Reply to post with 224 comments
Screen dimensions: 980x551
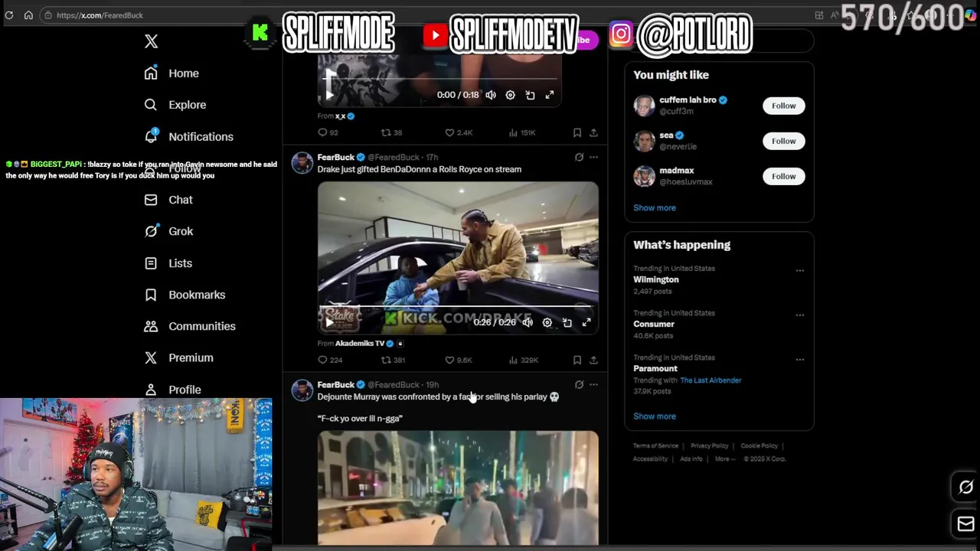[x=330, y=360]
